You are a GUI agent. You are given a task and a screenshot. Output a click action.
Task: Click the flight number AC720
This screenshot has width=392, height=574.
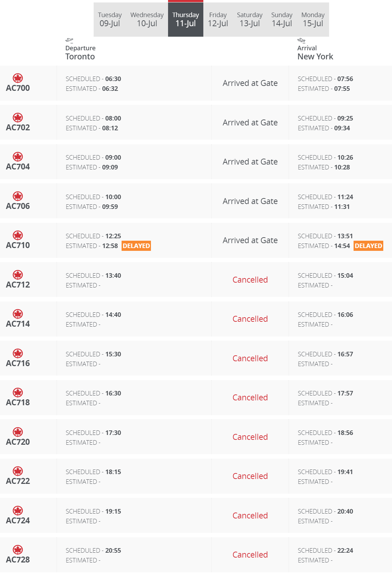tap(18, 442)
